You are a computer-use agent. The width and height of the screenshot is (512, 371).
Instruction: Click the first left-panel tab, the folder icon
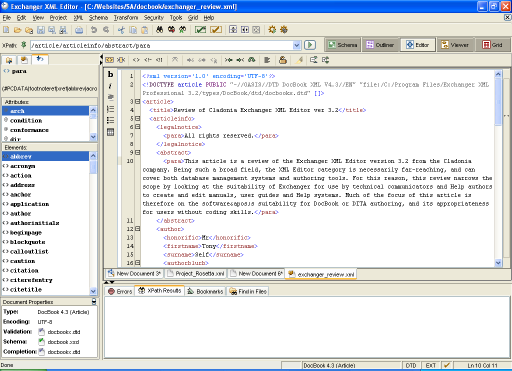9,60
